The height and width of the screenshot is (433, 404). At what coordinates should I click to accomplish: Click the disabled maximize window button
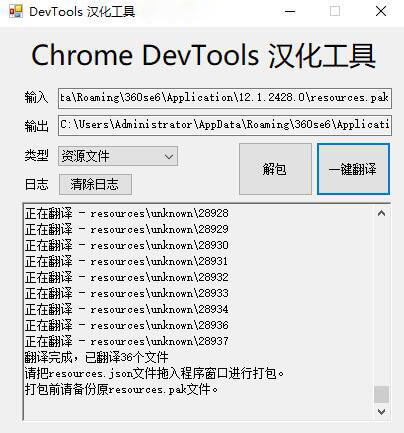335,12
